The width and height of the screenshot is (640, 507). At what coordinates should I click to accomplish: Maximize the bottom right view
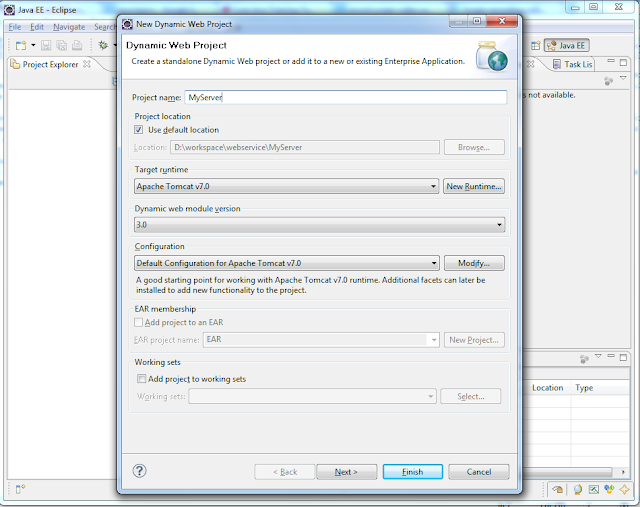click(x=623, y=358)
